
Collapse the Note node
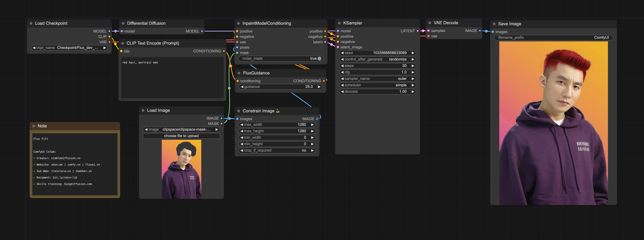point(34,126)
